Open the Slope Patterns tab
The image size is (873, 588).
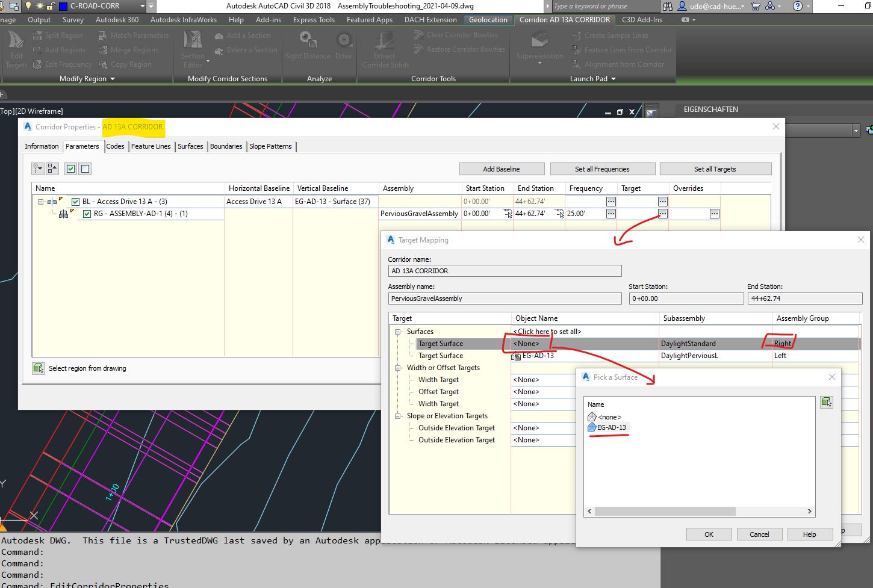pyautogui.click(x=270, y=146)
